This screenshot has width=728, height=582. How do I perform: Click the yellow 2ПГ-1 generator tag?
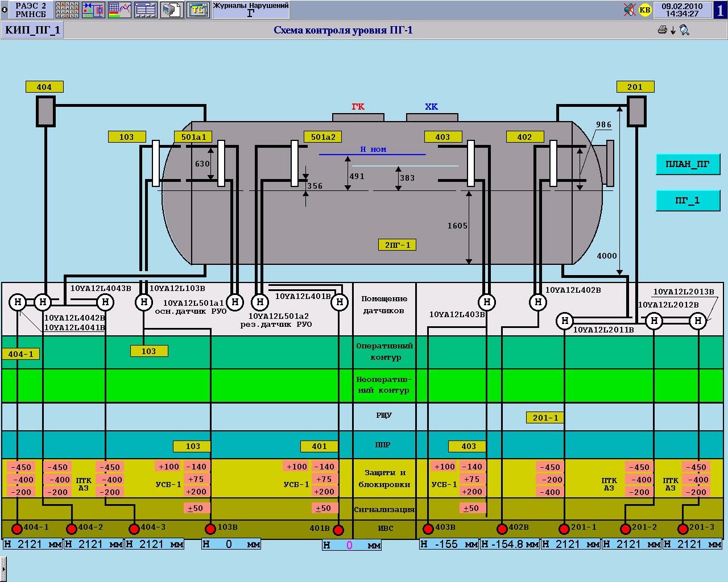397,245
